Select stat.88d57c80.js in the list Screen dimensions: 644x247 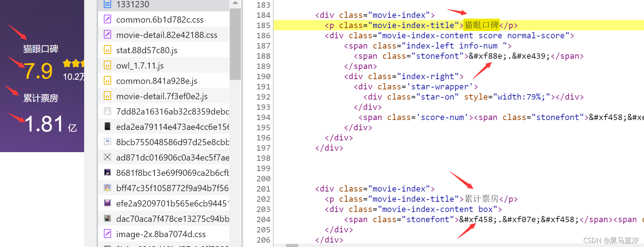[164, 50]
